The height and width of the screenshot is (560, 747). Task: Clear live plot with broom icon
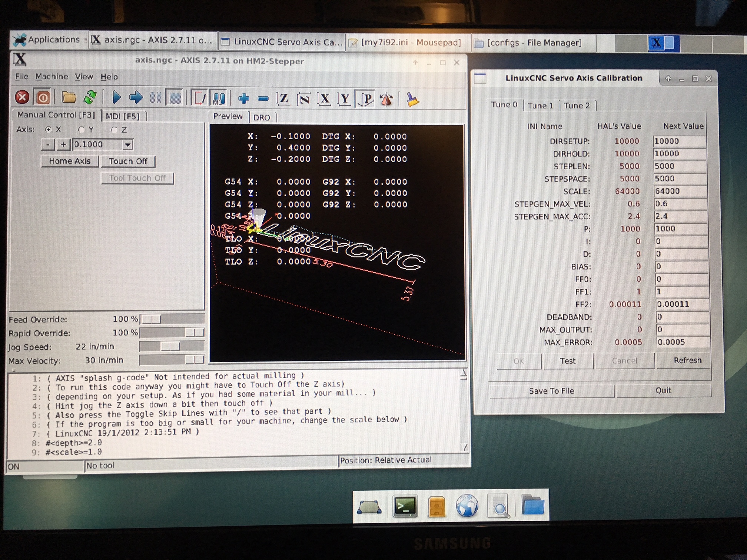coord(412,100)
